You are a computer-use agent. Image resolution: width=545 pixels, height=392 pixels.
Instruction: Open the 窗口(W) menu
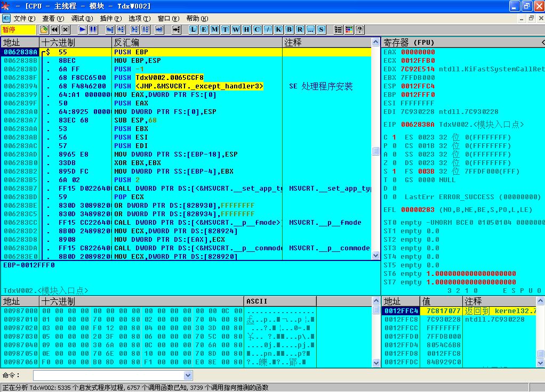(x=169, y=19)
